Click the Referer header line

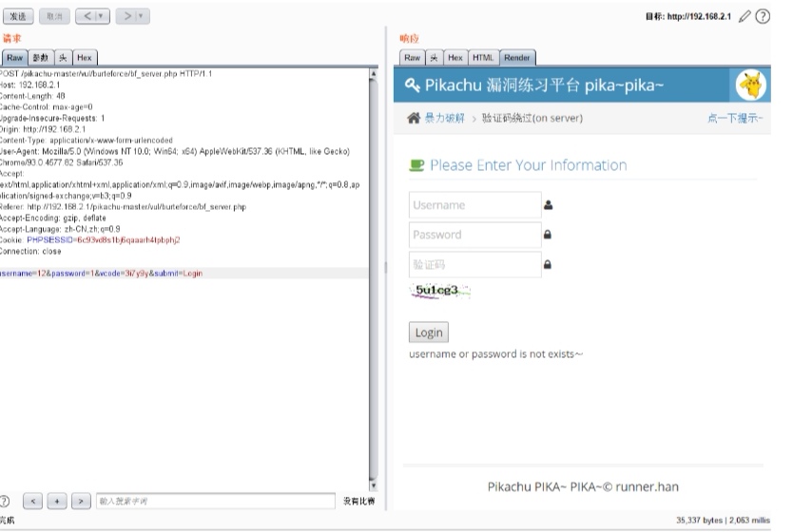click(123, 207)
